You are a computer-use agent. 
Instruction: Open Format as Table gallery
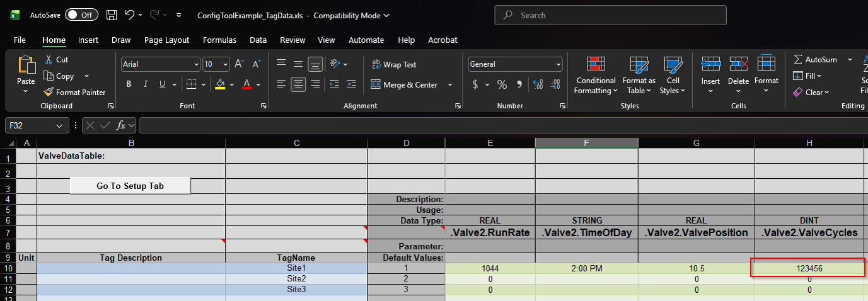[x=639, y=76]
